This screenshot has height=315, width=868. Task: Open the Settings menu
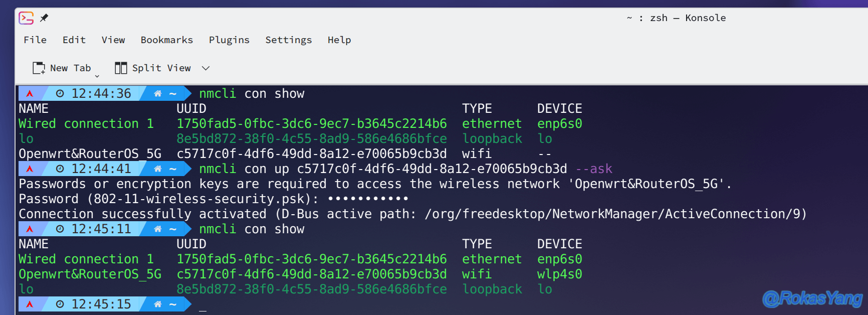click(x=289, y=40)
